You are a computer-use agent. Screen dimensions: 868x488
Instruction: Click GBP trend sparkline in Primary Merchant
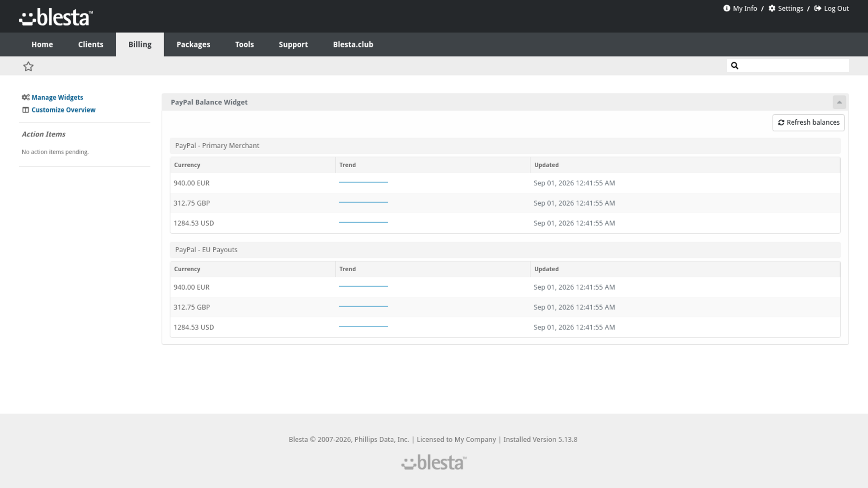(363, 202)
